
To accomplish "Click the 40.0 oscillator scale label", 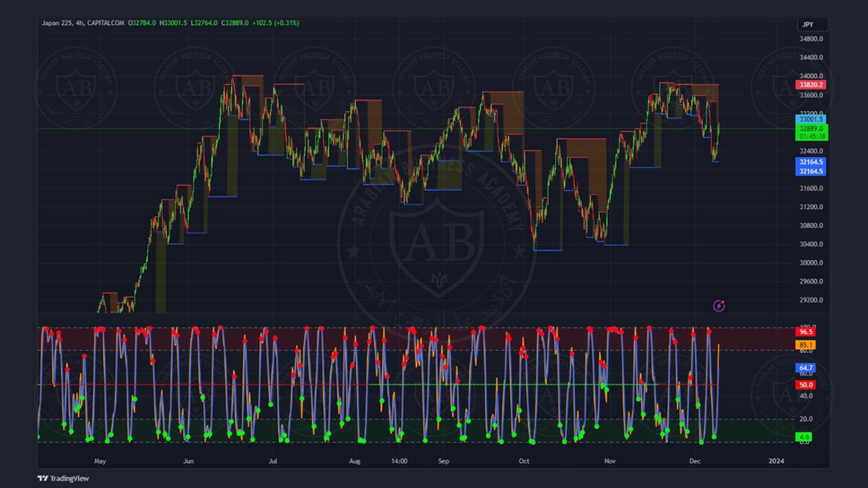I will point(806,396).
